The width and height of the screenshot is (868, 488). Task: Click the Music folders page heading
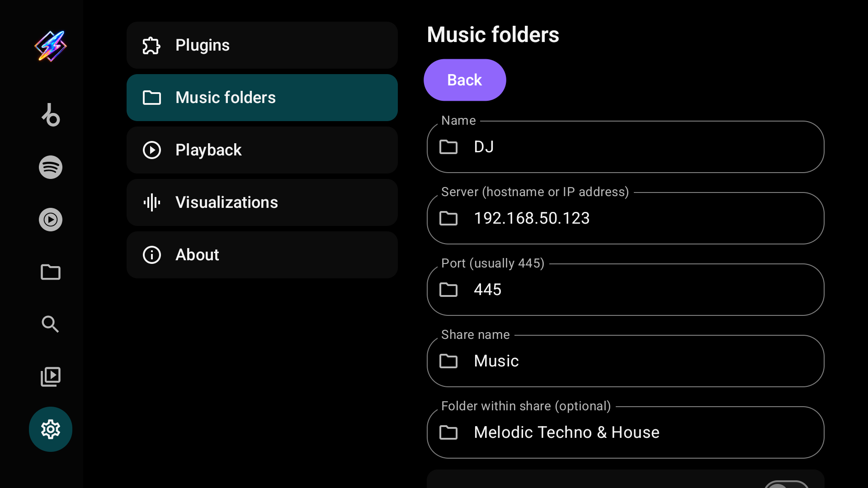point(493,35)
